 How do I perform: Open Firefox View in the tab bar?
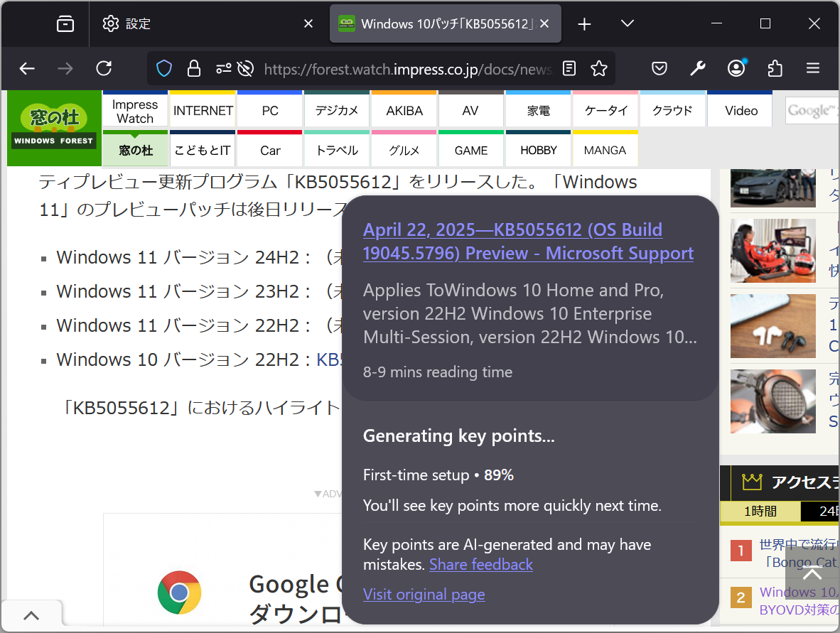[65, 23]
